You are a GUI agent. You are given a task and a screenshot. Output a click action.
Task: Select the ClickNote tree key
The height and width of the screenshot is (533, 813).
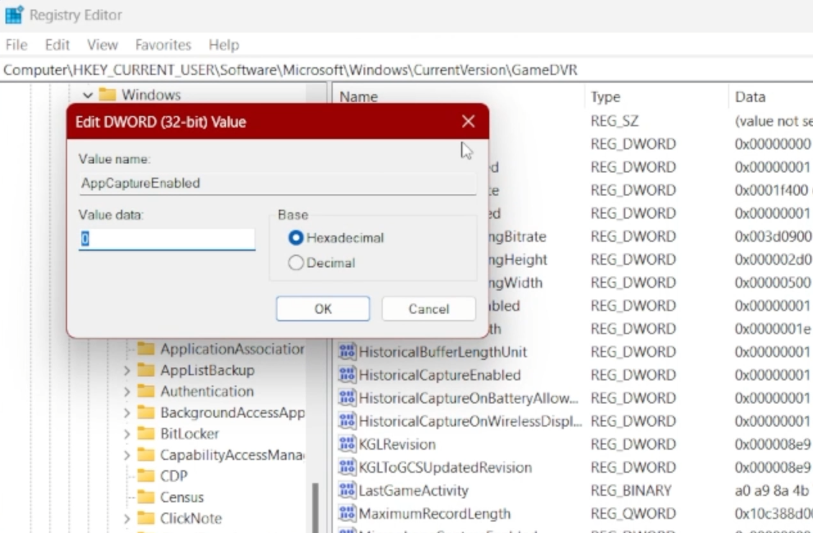coord(191,518)
